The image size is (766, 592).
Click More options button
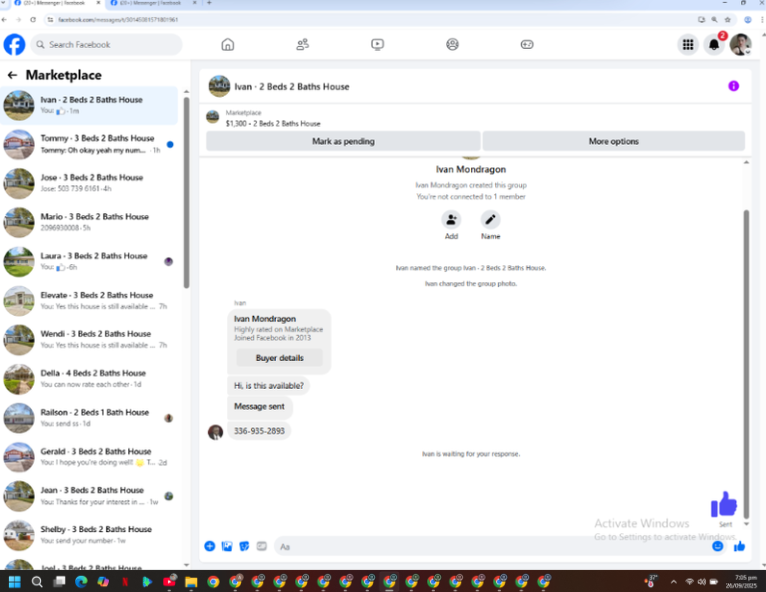[x=614, y=141]
